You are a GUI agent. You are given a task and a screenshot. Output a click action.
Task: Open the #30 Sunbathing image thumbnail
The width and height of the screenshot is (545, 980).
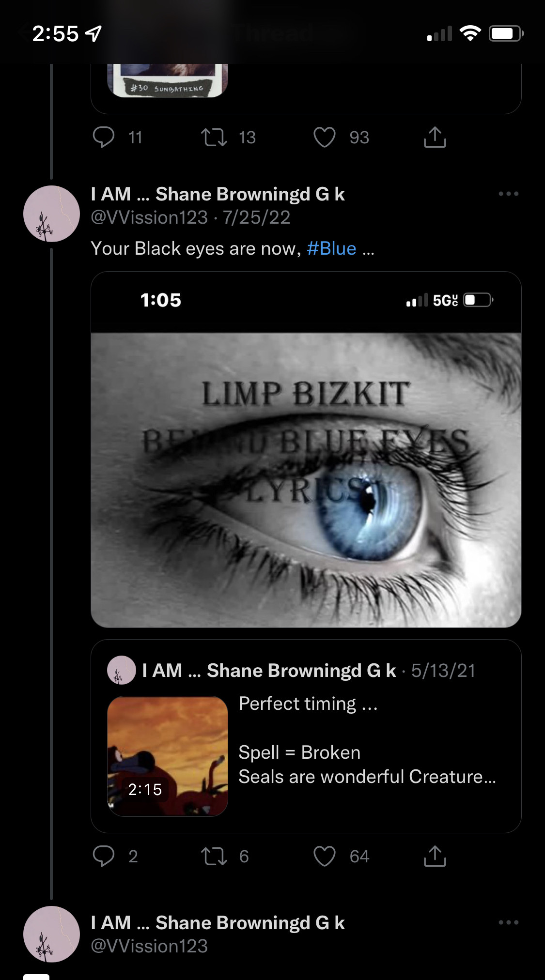coord(168,80)
